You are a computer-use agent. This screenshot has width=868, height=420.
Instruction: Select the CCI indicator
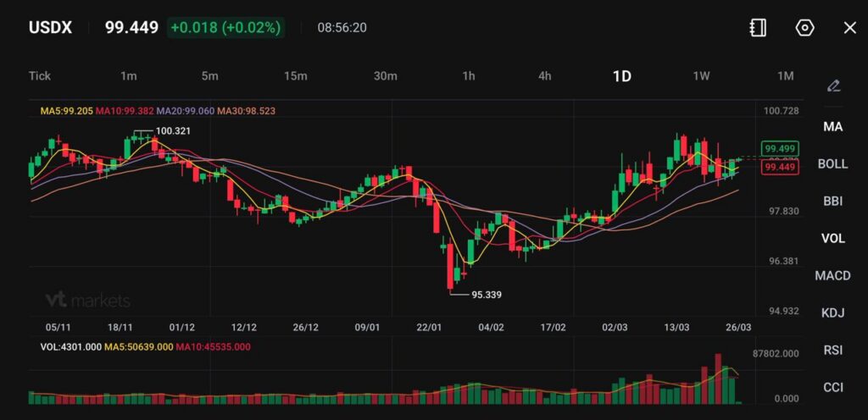[x=832, y=387]
